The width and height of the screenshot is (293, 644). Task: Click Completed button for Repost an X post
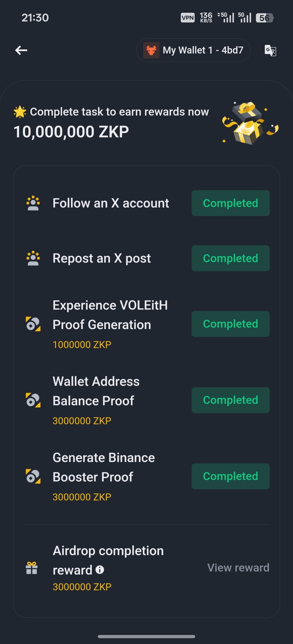pyautogui.click(x=230, y=258)
